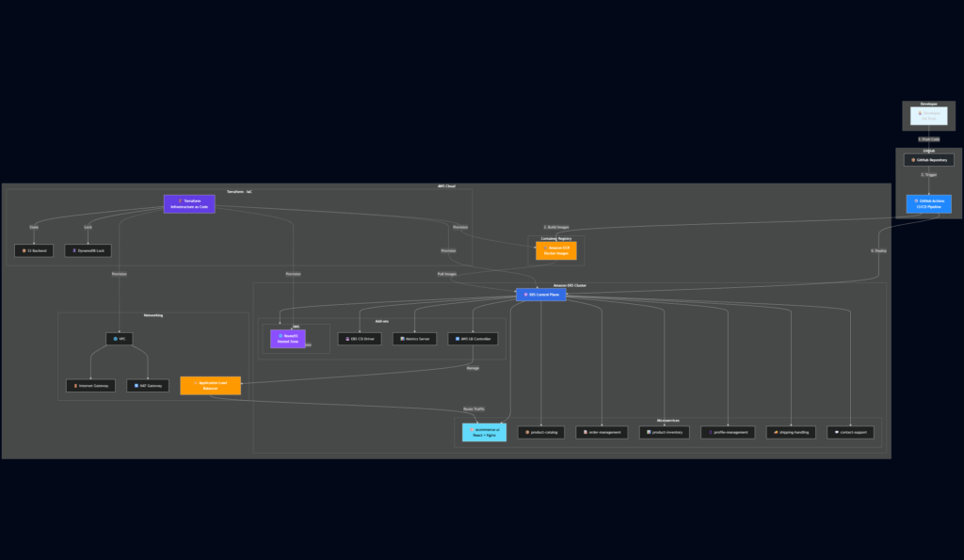964x560 pixels.
Task: Click the GitHub Repository node
Action: point(928,160)
